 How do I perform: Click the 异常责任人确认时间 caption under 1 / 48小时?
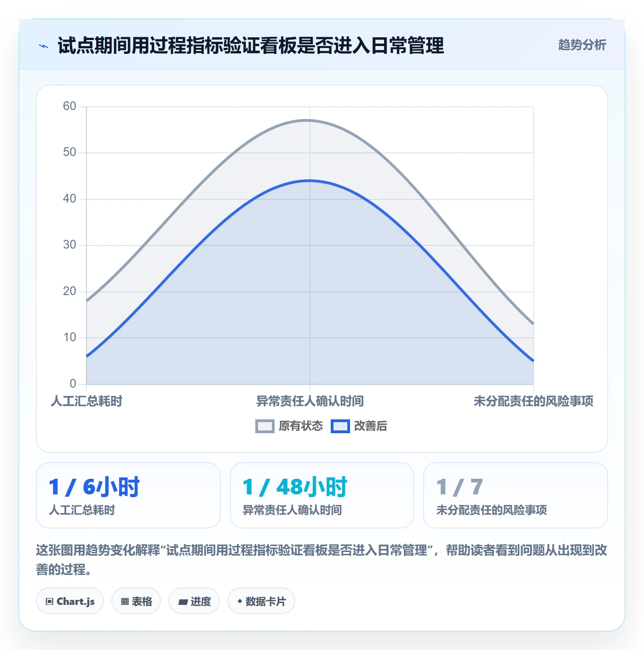point(292,510)
